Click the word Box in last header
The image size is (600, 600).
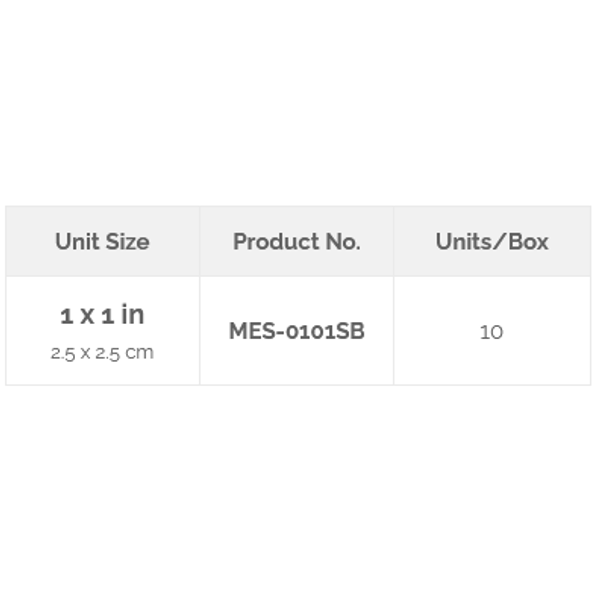528,241
